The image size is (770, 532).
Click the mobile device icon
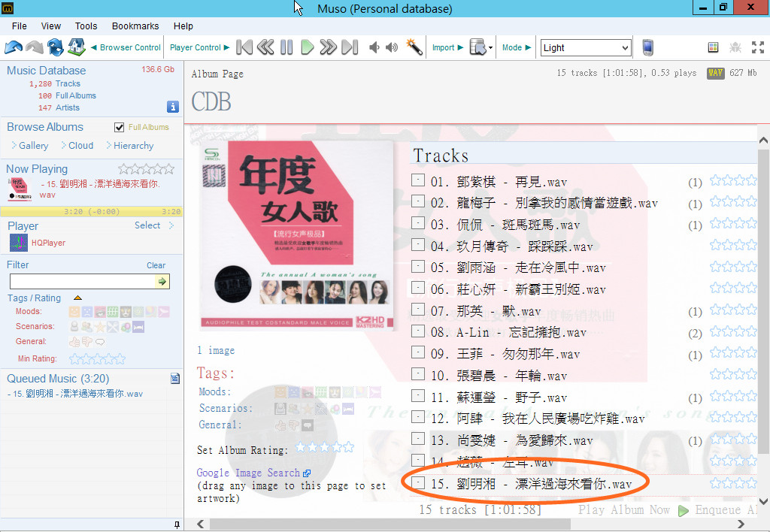(647, 47)
